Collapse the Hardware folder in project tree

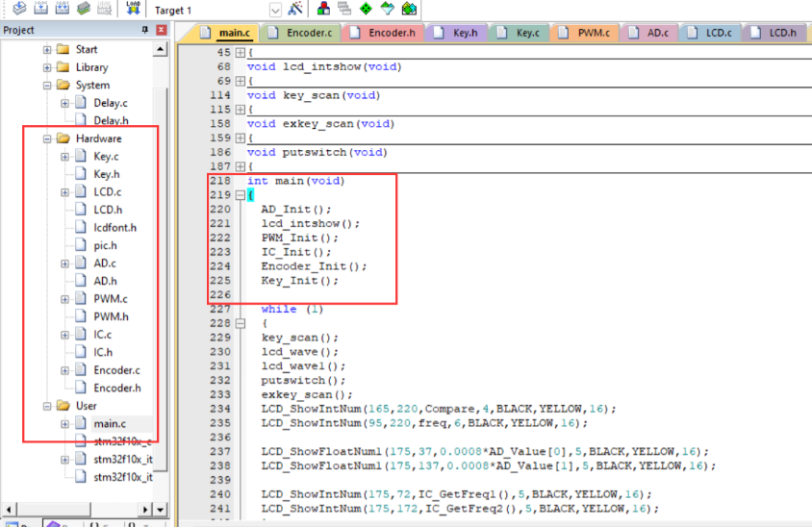47,138
